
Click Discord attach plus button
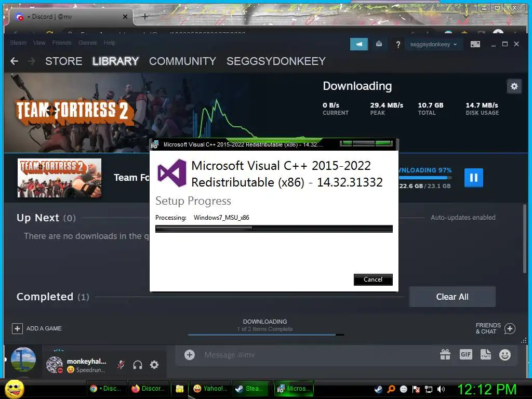(x=189, y=355)
